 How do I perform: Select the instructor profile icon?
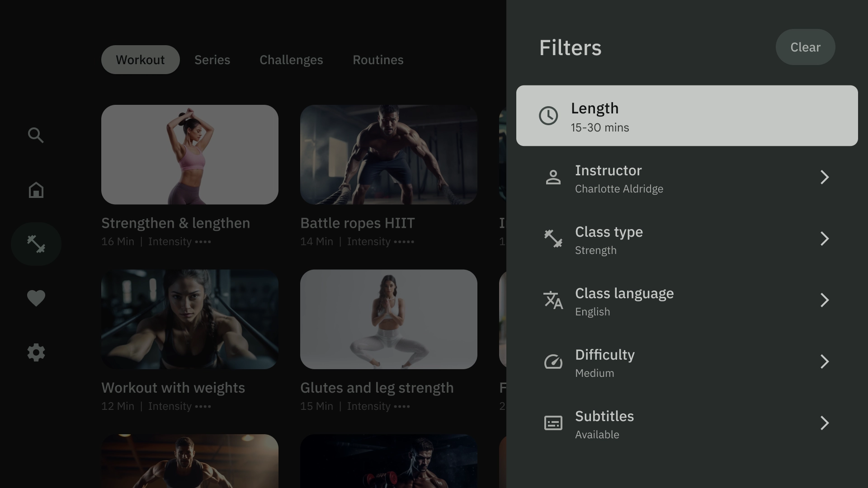(x=552, y=177)
